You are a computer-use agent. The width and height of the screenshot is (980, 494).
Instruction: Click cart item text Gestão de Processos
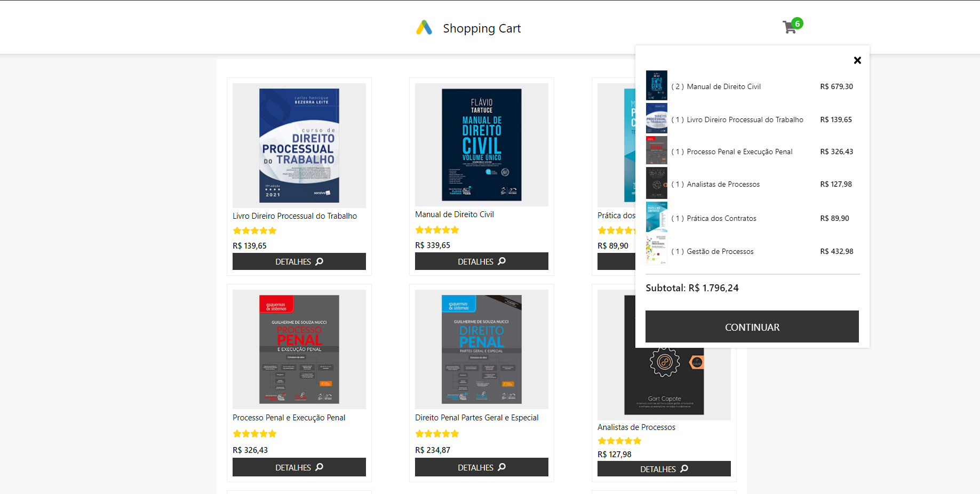tap(720, 251)
